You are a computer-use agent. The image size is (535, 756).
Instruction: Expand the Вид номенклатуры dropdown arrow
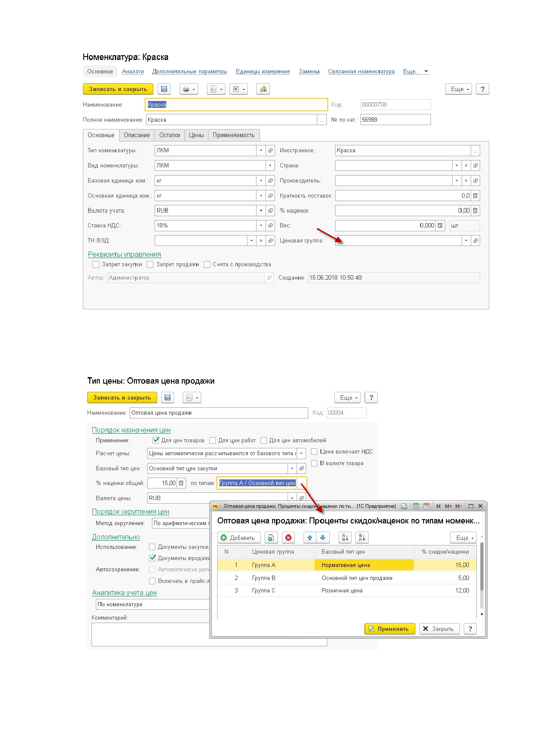tap(270, 166)
